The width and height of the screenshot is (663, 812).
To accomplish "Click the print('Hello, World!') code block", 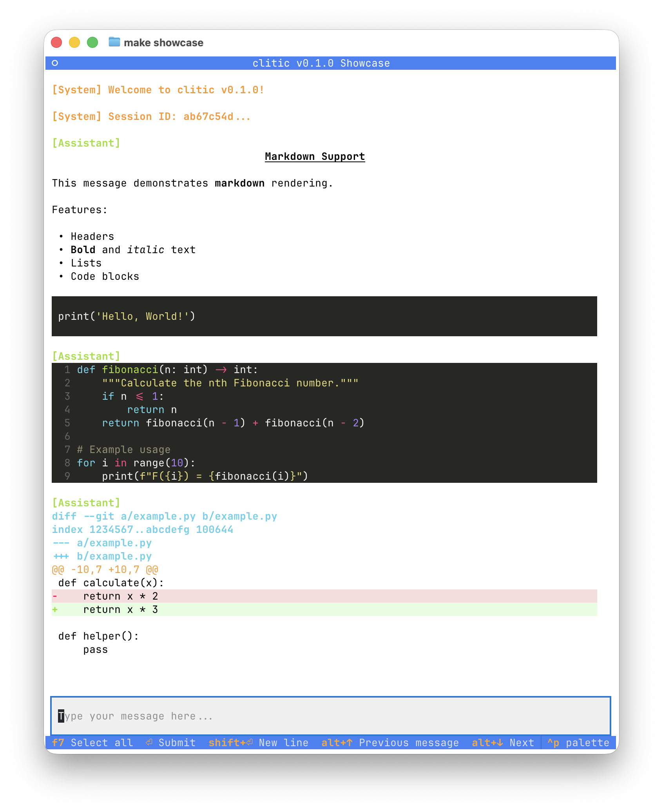I will point(324,316).
